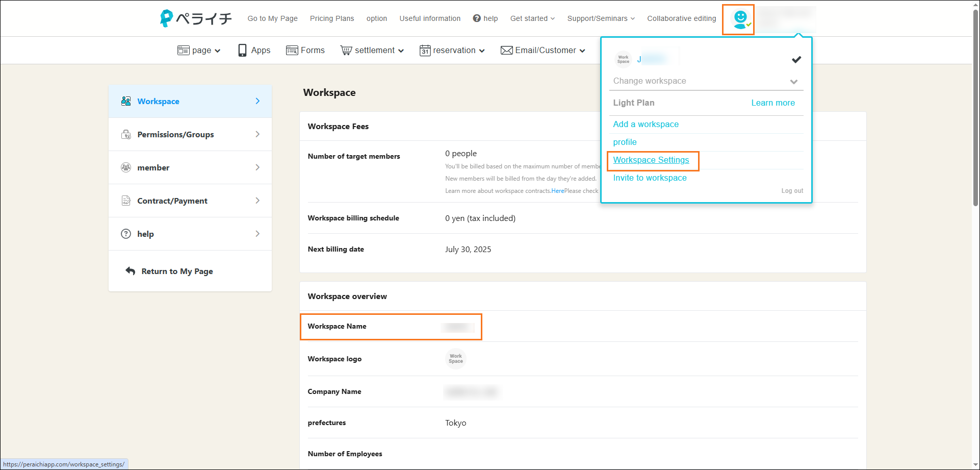Click the help question mark icon
This screenshot has height=470, width=980.
477,18
